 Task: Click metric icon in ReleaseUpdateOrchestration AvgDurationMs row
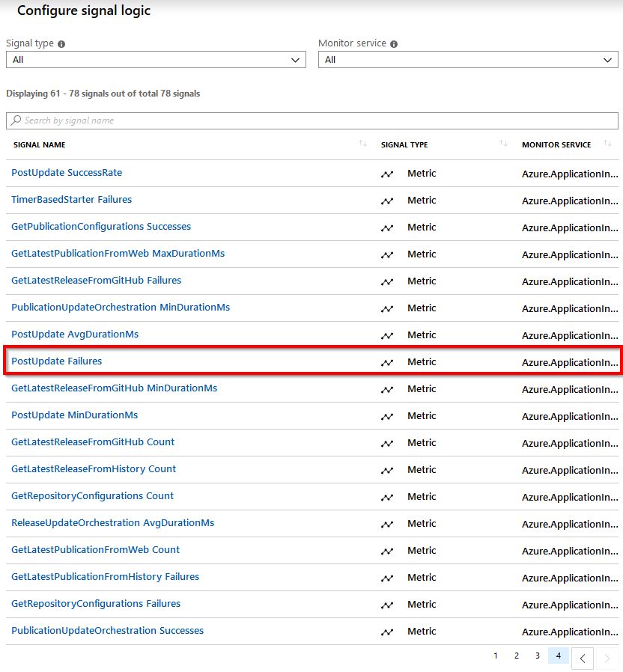387,524
